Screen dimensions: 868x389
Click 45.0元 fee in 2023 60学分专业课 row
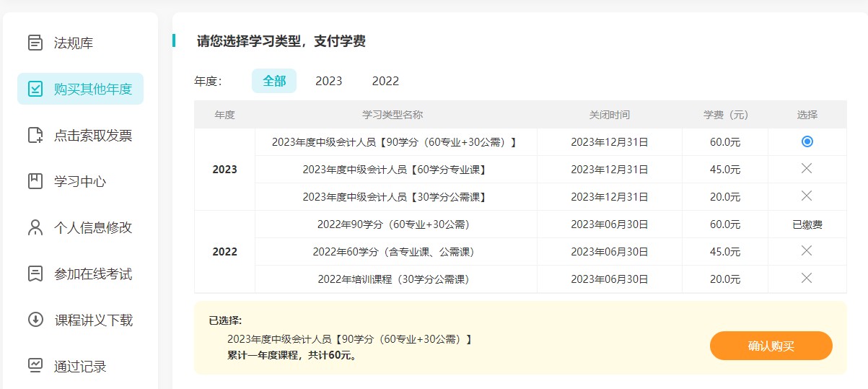click(x=725, y=170)
